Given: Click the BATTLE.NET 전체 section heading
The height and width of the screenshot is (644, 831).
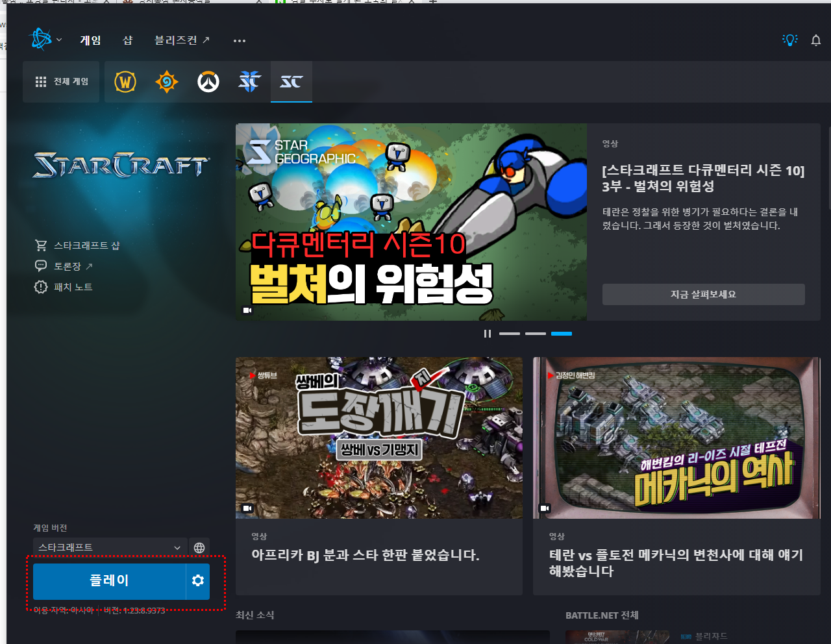Looking at the screenshot, I should click(x=602, y=615).
